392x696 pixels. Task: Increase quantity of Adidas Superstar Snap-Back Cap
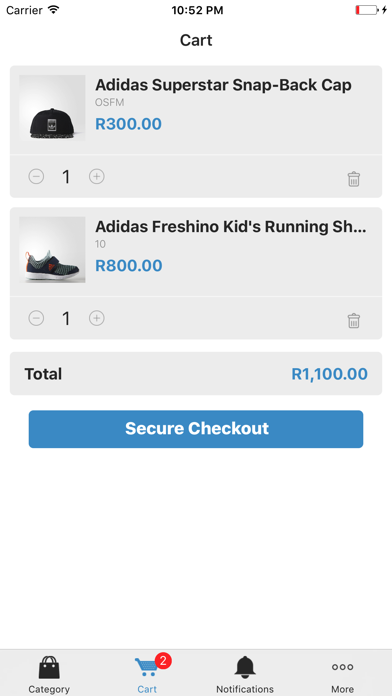pos(97,177)
